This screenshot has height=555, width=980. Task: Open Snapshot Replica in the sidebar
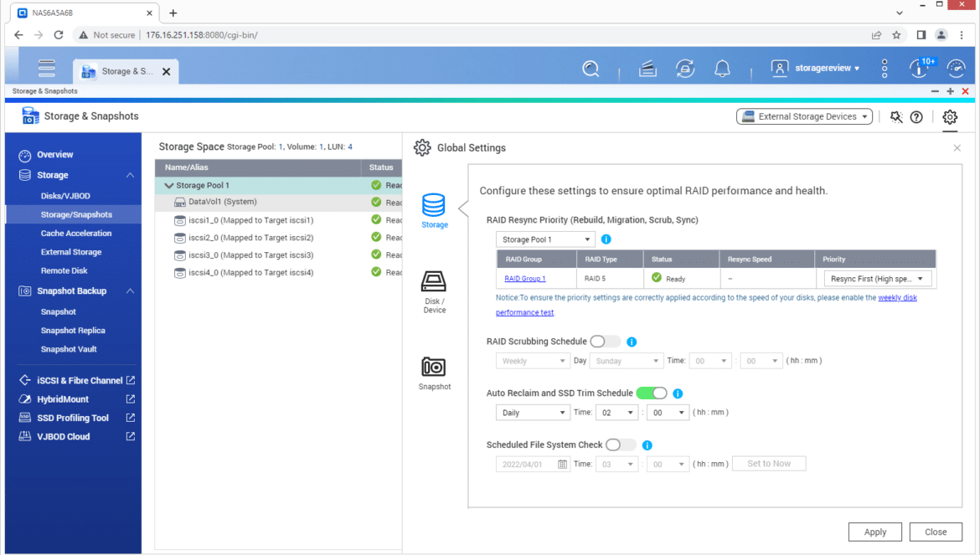73,331
